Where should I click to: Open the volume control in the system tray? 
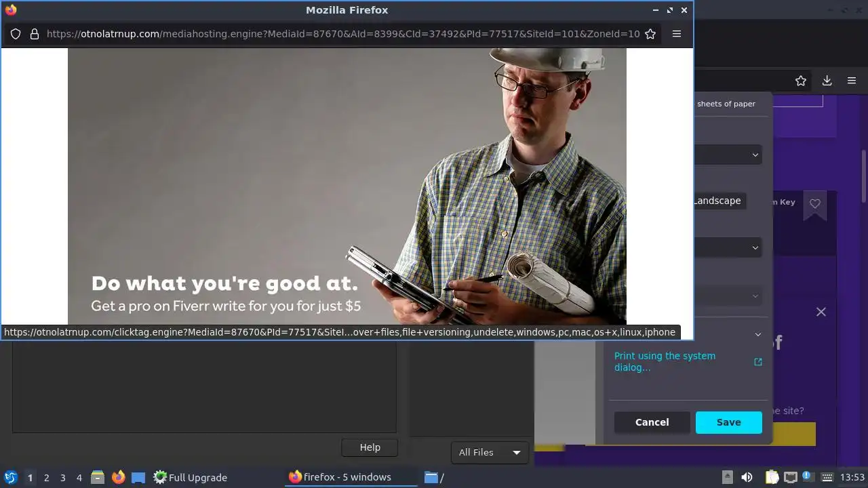point(747,477)
